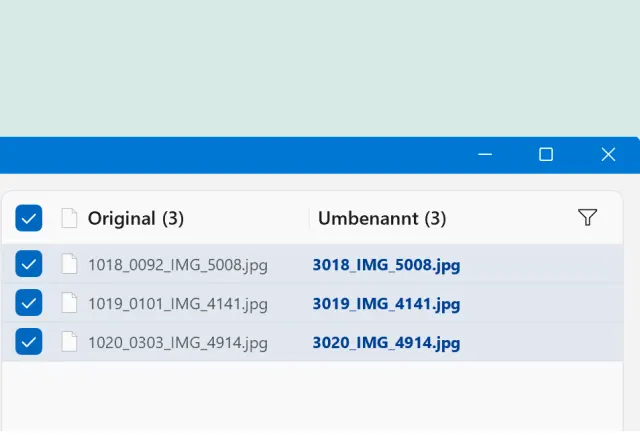Open the filter icon in the header
Image resolution: width=640 pixels, height=436 pixels.
[x=588, y=218]
